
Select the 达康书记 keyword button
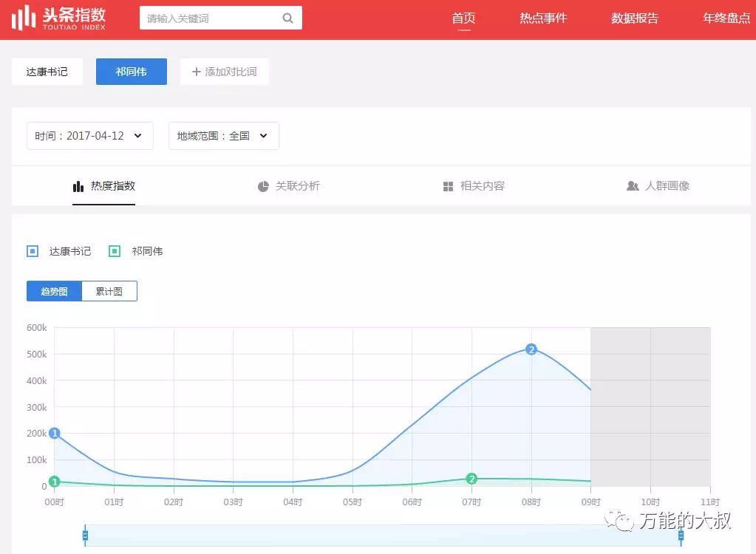pyautogui.click(x=47, y=72)
